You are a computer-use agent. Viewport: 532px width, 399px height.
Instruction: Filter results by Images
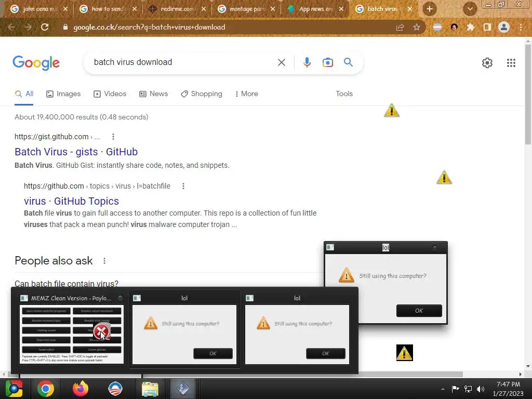pyautogui.click(x=63, y=94)
